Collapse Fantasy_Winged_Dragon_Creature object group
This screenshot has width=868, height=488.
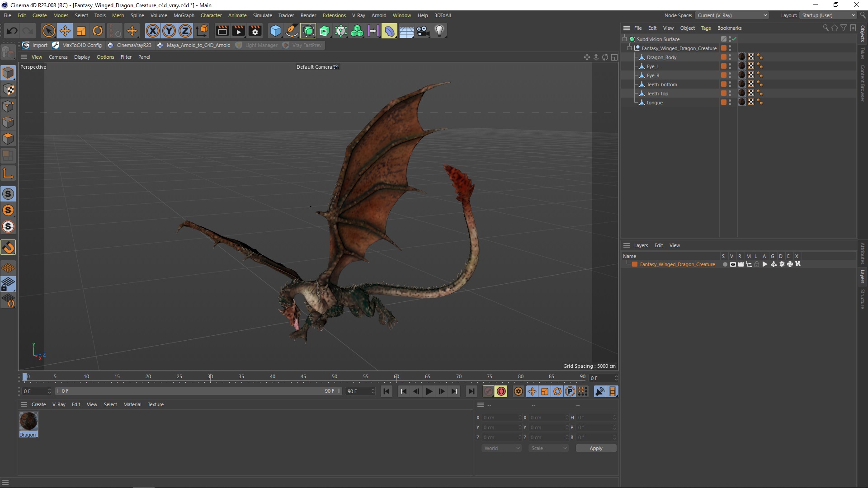tap(630, 48)
